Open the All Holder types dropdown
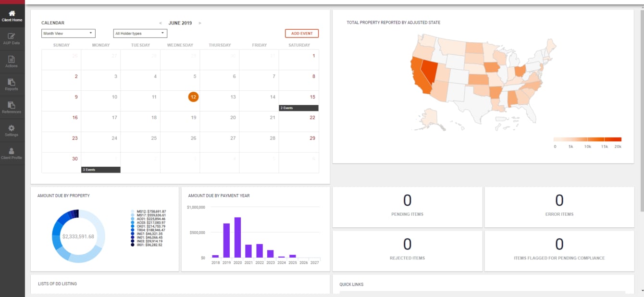Image resolution: width=644 pixels, height=297 pixels. click(140, 34)
